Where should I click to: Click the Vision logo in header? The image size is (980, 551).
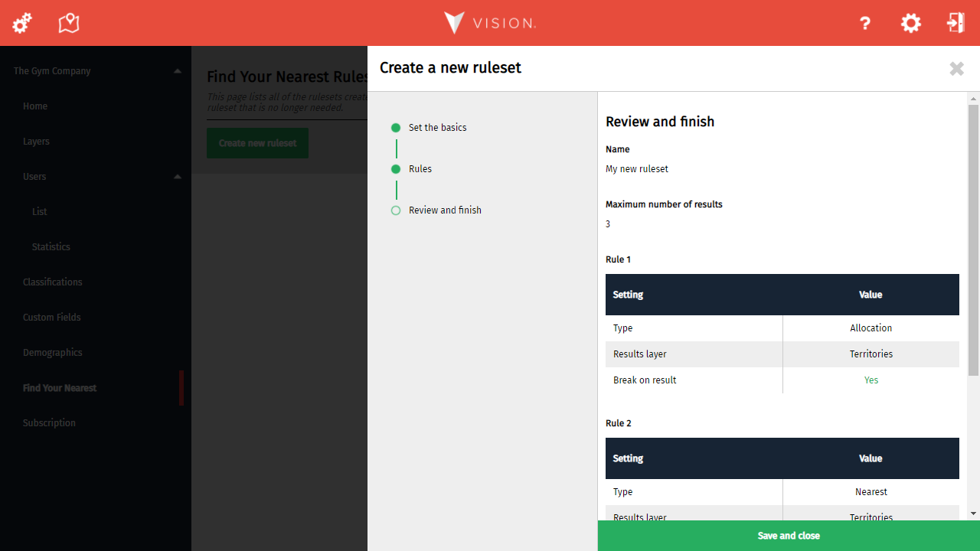click(490, 23)
